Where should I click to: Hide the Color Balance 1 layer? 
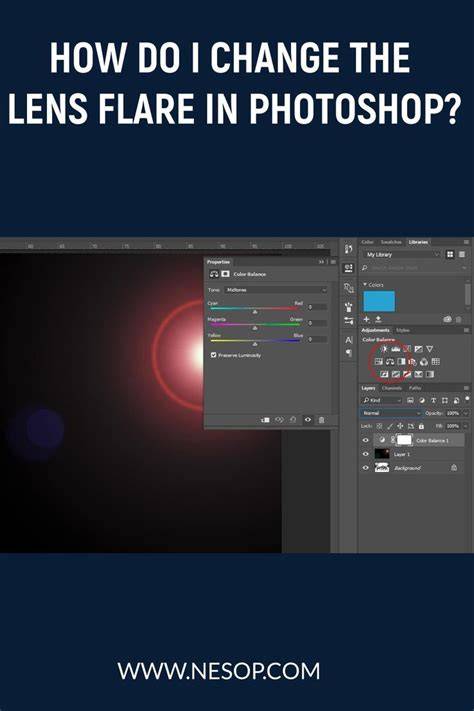coord(366,440)
